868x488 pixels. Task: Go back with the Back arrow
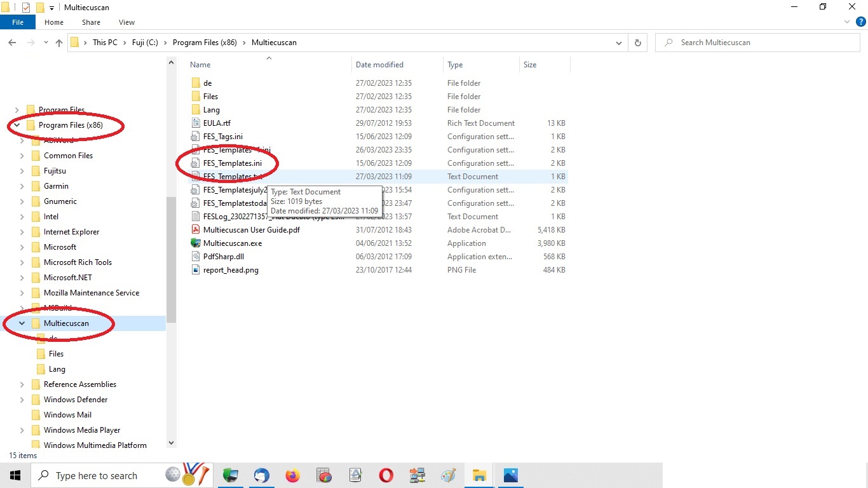pos(12,43)
